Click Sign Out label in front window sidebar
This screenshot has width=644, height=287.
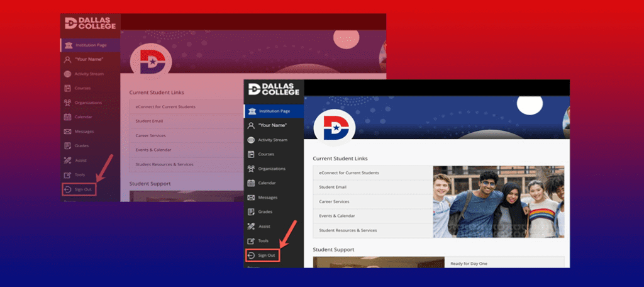click(267, 256)
